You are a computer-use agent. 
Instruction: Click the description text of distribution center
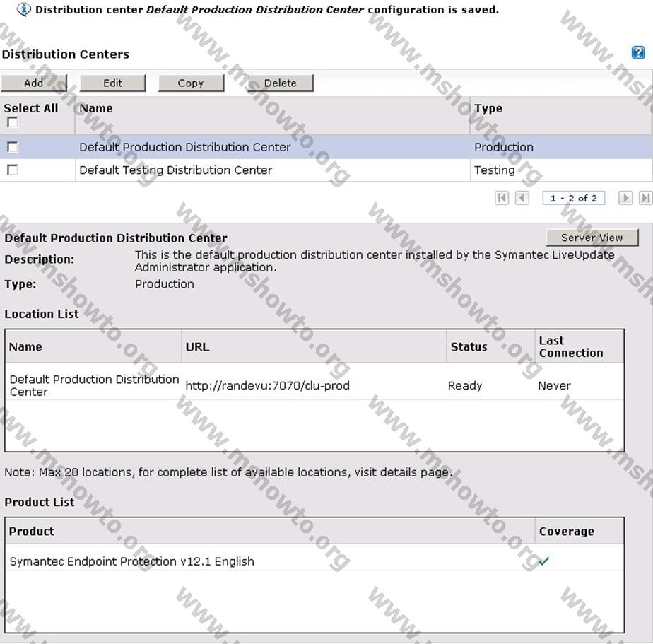(x=375, y=261)
